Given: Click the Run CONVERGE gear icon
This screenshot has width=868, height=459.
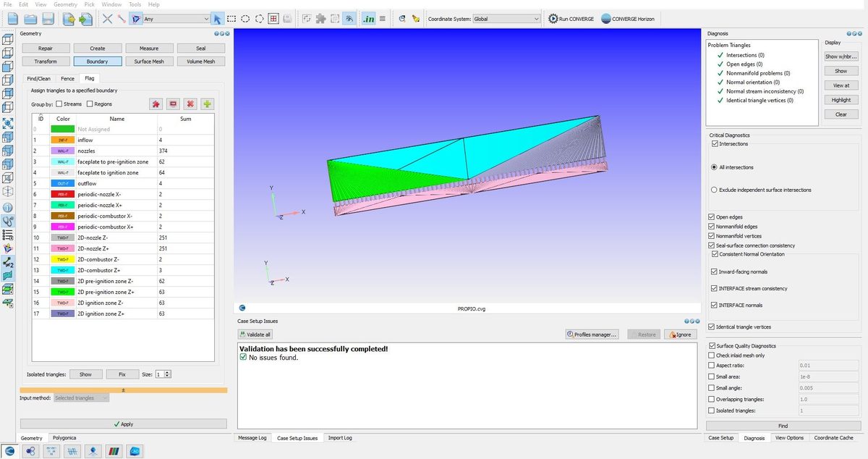Looking at the screenshot, I should click(x=553, y=19).
